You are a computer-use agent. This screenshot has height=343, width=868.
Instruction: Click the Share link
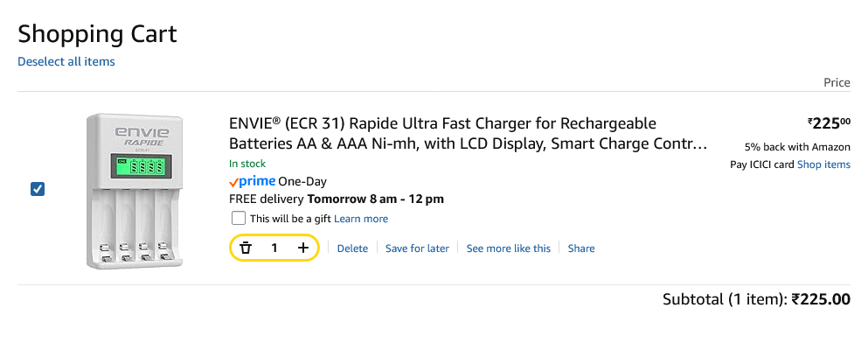tap(581, 248)
